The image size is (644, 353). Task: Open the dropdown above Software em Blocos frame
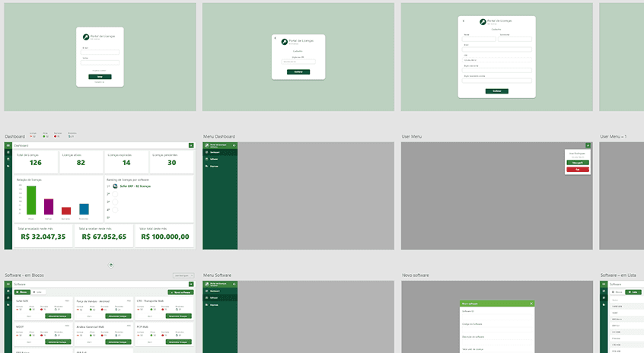tap(181, 275)
